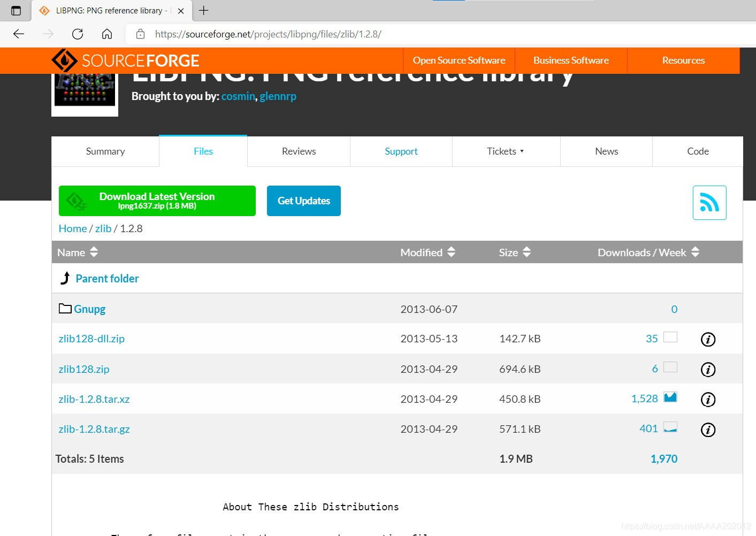The image size is (756, 536).
Task: View download chart for zlib-1.2.8.tar.xz
Action: [670, 397]
